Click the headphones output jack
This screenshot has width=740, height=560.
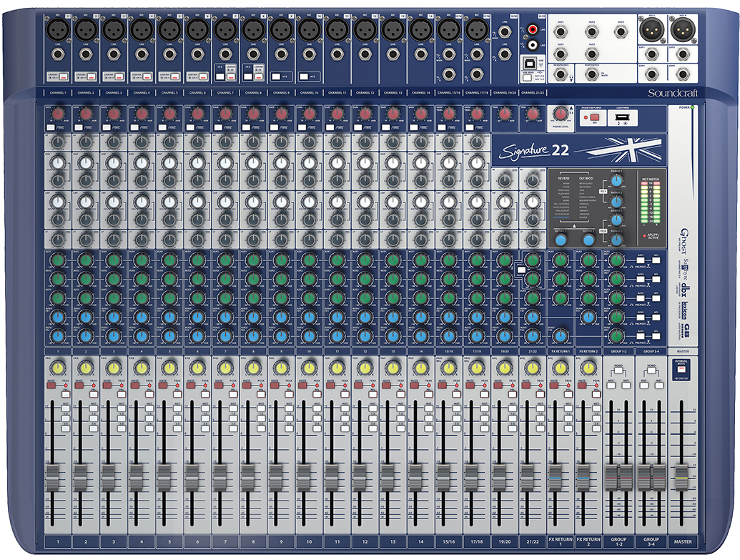[x=561, y=74]
